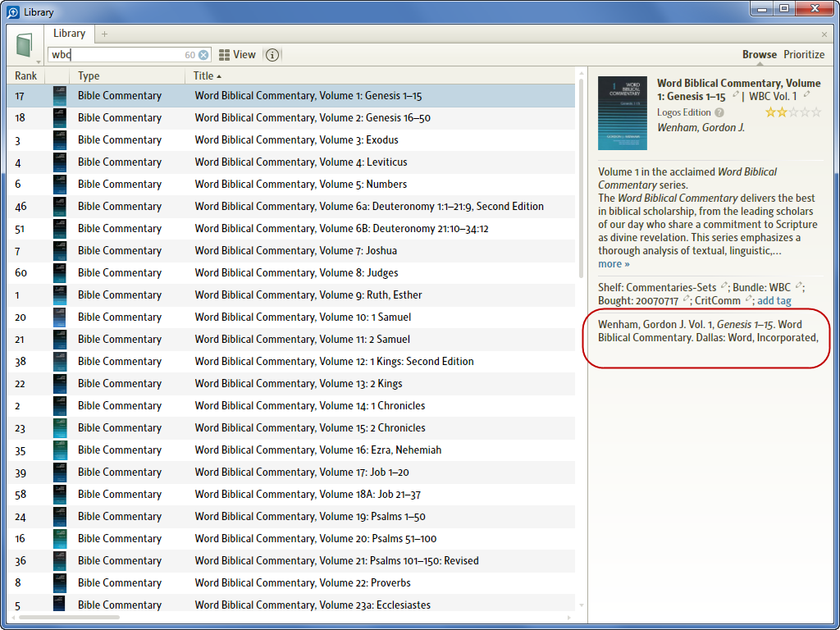Select the Library tab
This screenshot has width=840, height=630.
[x=69, y=33]
